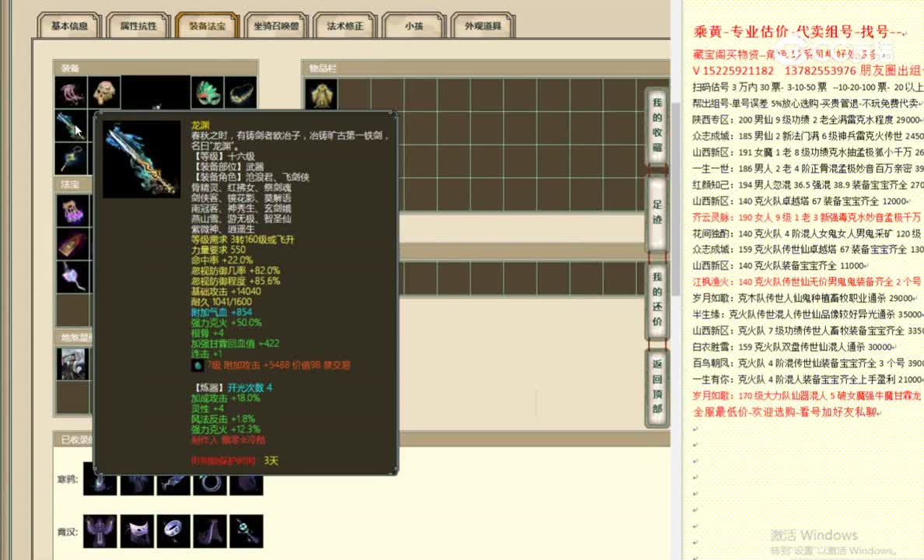The image size is (924, 560).
Task: Select the ring icon in 寒鸦 row
Action: 210,483
